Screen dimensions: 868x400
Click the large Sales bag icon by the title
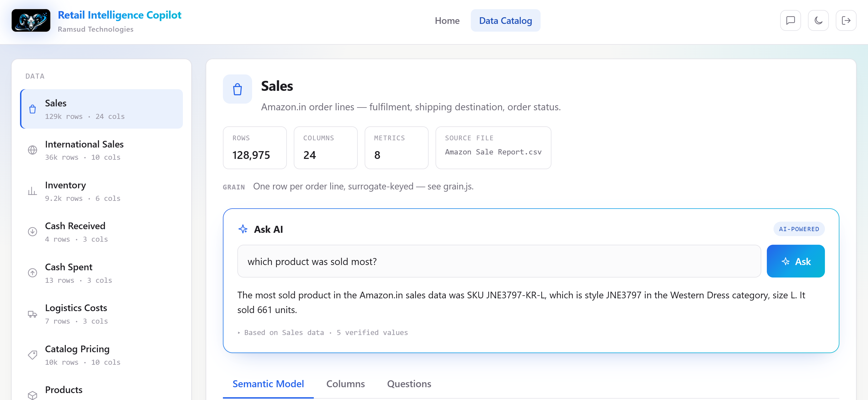click(x=237, y=89)
